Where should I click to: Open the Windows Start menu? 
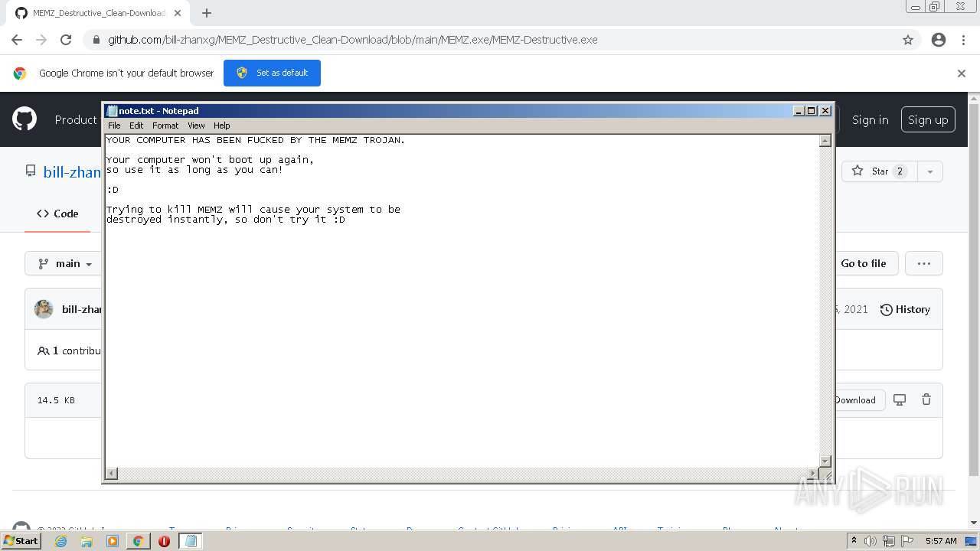(x=21, y=541)
